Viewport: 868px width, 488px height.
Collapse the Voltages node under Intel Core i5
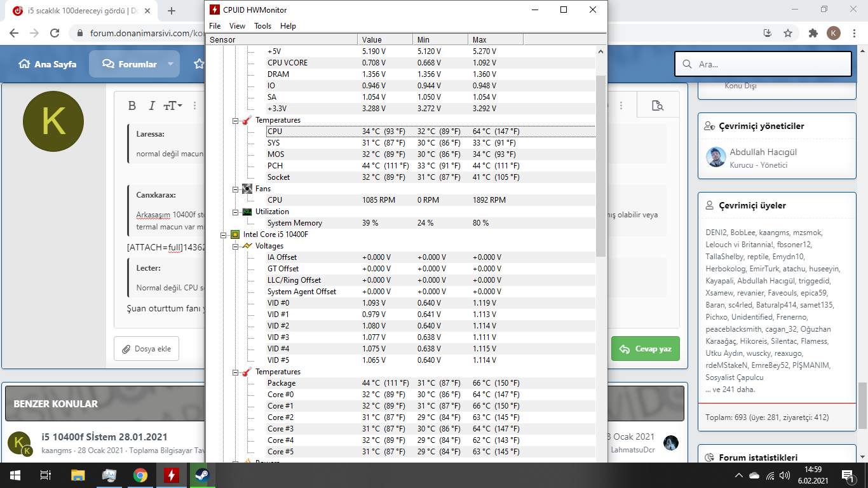coord(235,246)
